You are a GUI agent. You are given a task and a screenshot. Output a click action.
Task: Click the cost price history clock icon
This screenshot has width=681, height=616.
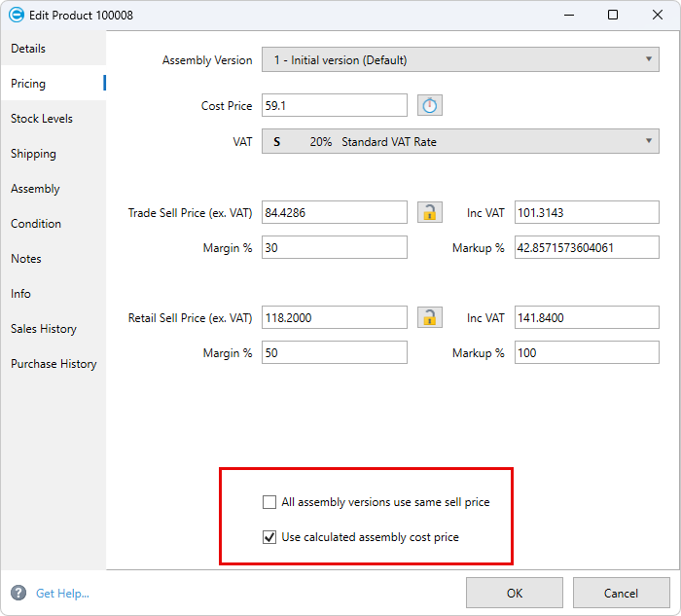pos(429,105)
